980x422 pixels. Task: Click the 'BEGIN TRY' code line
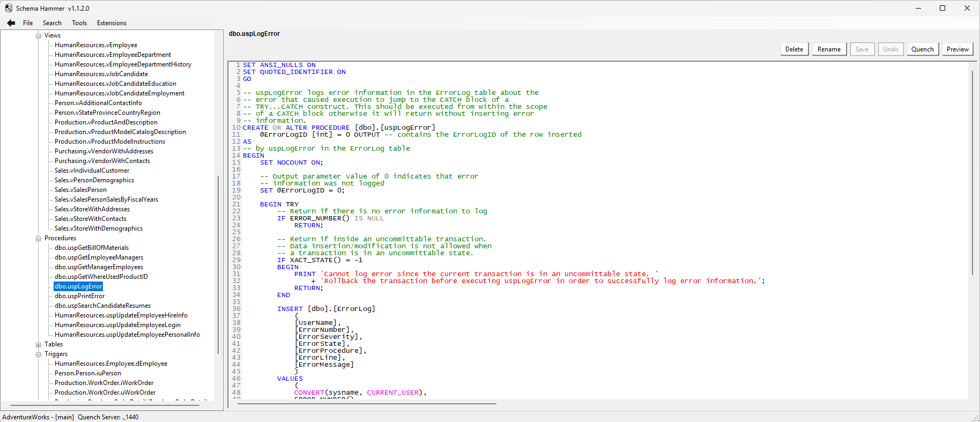[279, 204]
